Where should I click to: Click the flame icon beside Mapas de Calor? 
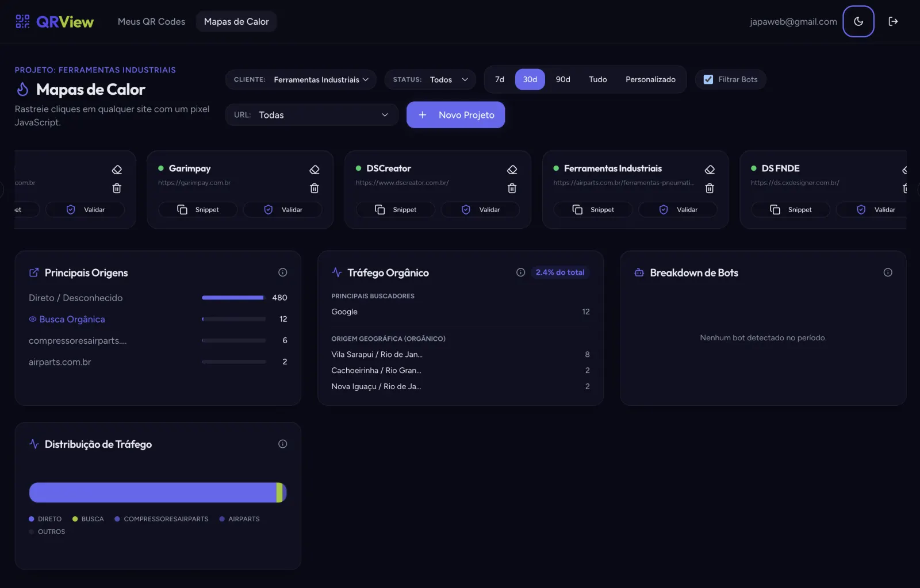pos(22,89)
